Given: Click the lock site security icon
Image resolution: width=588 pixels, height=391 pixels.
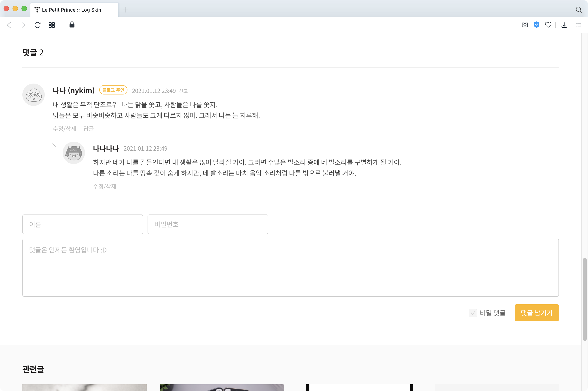Looking at the screenshot, I should point(72,25).
